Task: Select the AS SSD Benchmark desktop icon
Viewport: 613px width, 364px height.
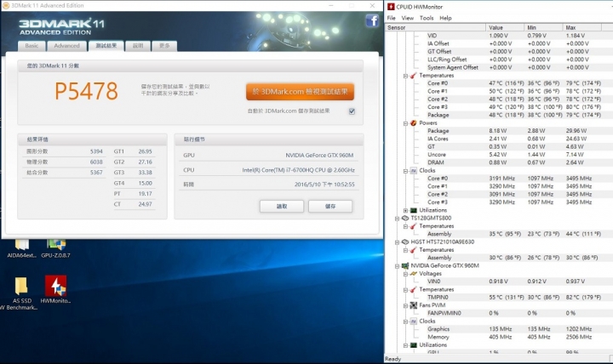Action: tap(22, 293)
